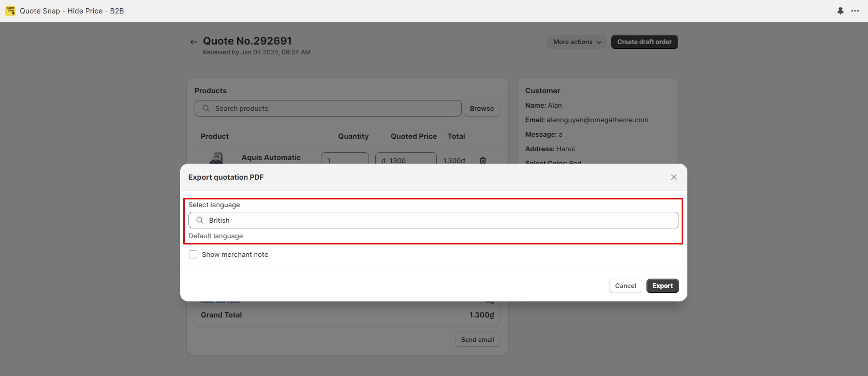Cancel the PDF export dialog
Image resolution: width=868 pixels, height=376 pixels.
coord(625,286)
